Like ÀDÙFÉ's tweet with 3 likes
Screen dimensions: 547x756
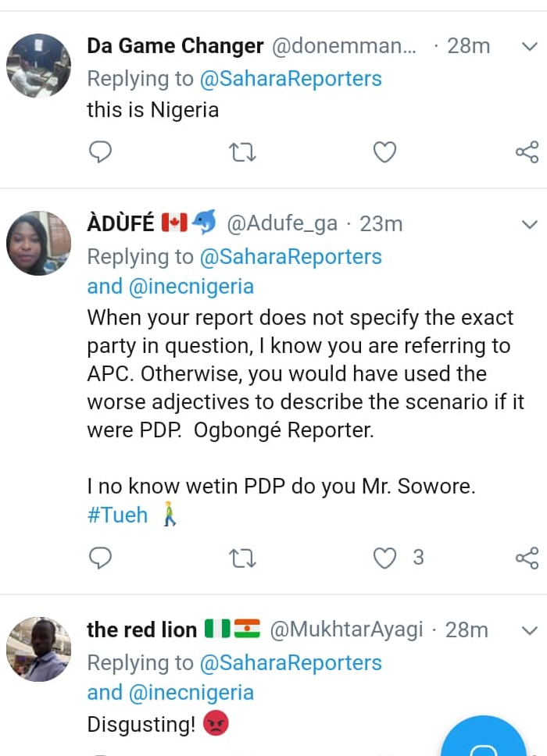point(384,558)
